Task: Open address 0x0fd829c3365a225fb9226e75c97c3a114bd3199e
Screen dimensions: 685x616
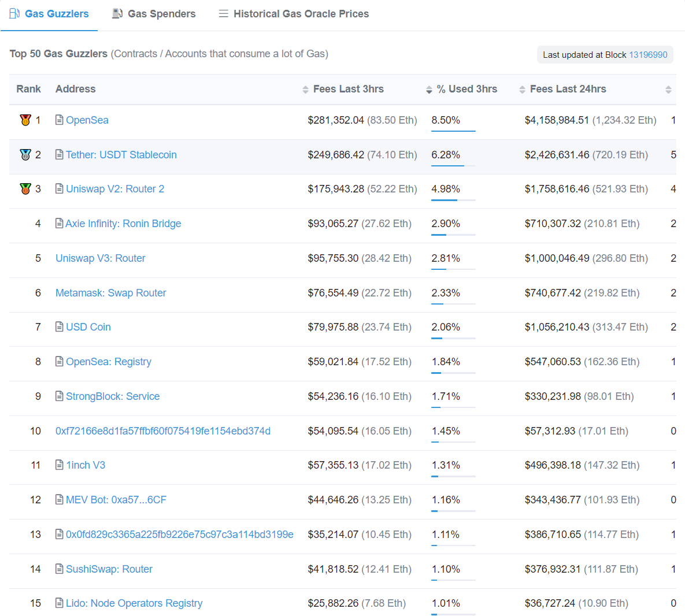Action: click(x=180, y=535)
